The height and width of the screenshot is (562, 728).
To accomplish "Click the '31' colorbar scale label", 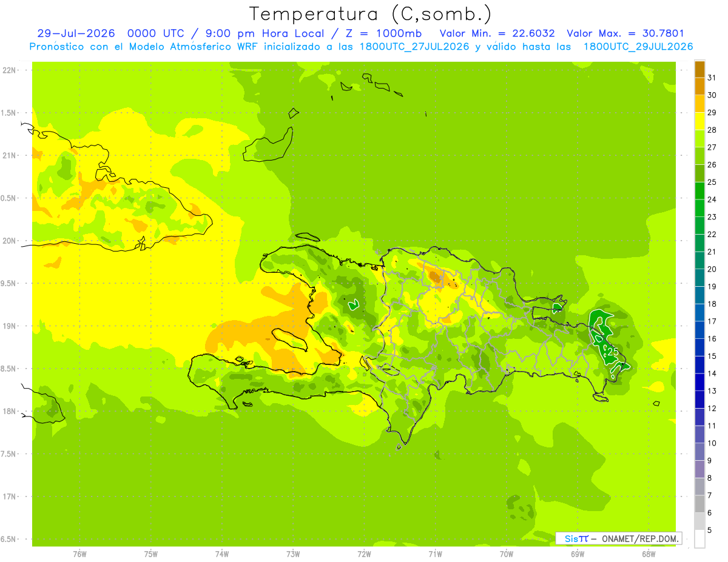I will (x=712, y=77).
